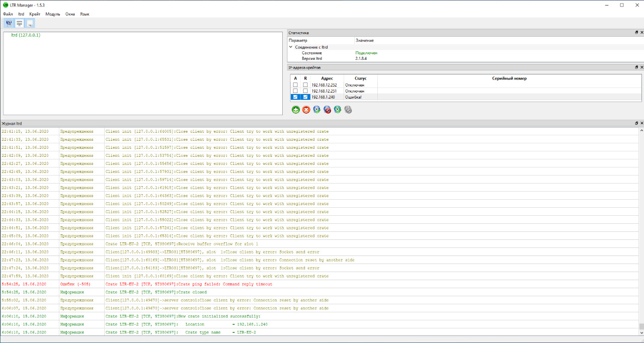The width and height of the screenshot is (644, 343).
Task: Float the Журнал ltrd panel
Action: pyautogui.click(x=636, y=123)
